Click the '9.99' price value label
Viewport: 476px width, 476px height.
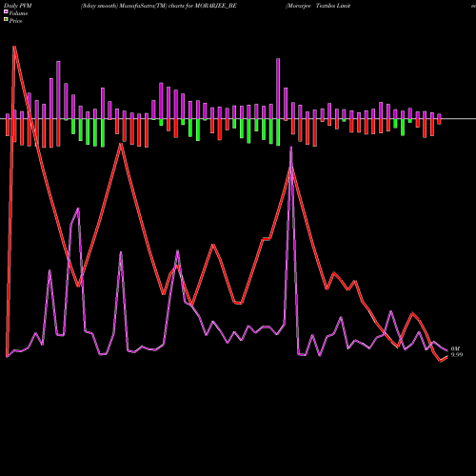tap(457, 355)
